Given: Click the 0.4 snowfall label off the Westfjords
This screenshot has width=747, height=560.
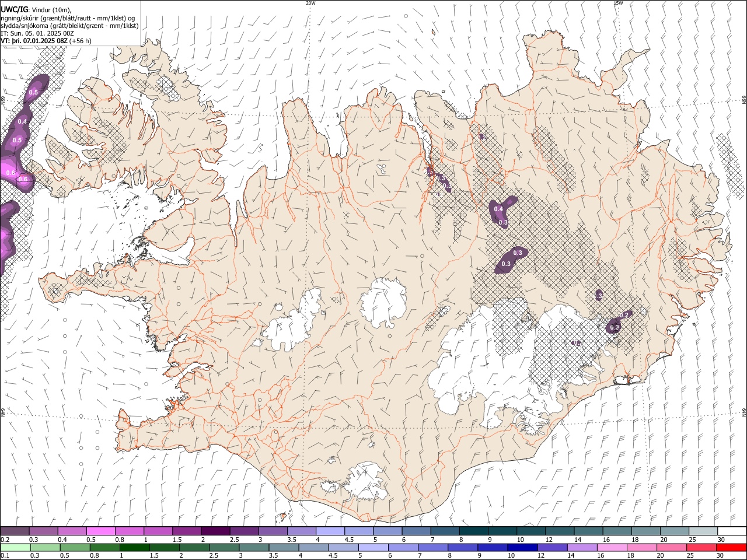Looking at the screenshot, I should pyautogui.click(x=22, y=121).
